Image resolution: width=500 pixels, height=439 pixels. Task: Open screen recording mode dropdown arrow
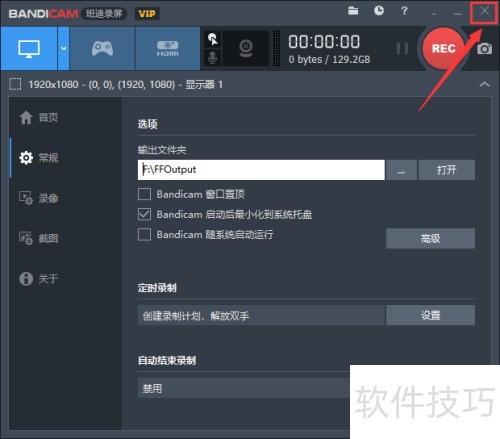click(x=63, y=49)
